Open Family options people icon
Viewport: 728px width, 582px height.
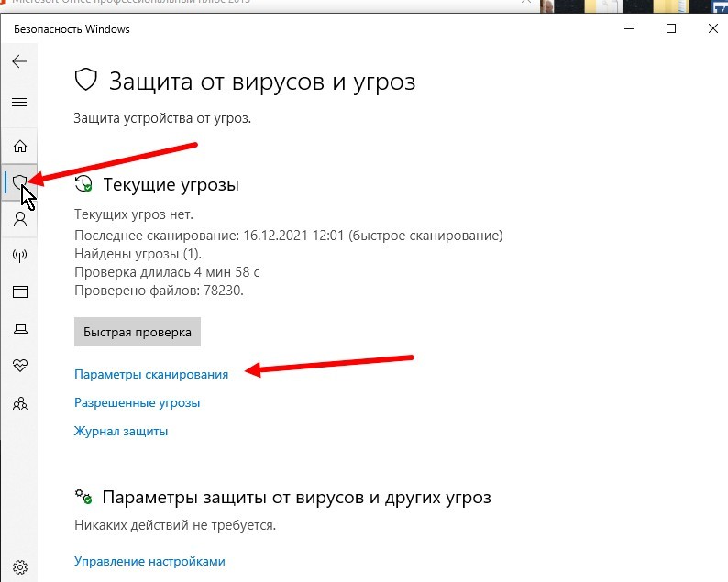coord(20,403)
